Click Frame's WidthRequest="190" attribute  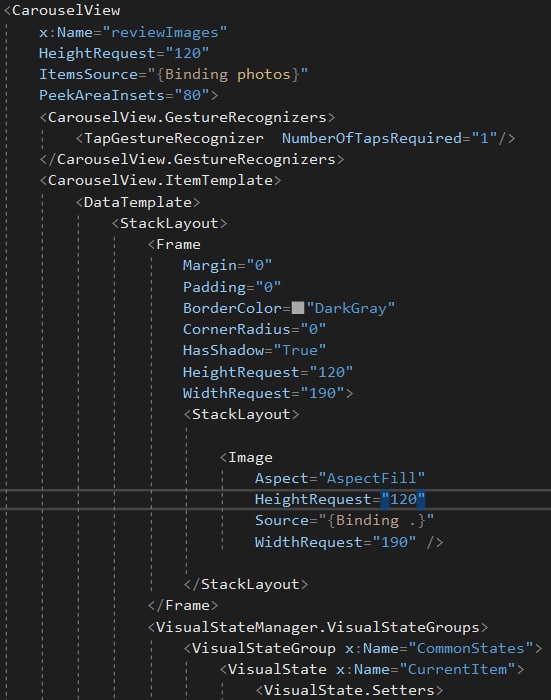(x=263, y=393)
